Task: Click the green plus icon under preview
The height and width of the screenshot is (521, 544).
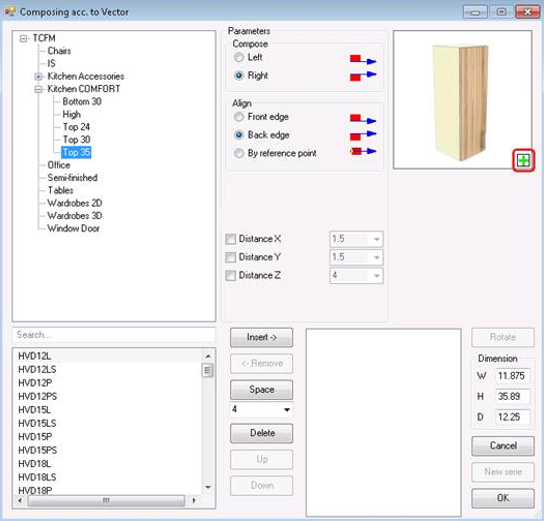Action: click(x=523, y=161)
